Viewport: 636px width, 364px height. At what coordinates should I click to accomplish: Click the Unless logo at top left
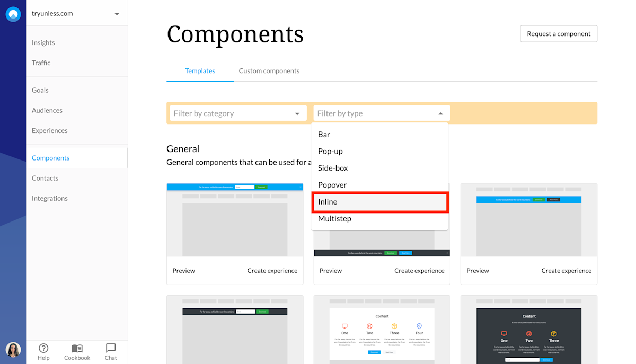[13, 14]
